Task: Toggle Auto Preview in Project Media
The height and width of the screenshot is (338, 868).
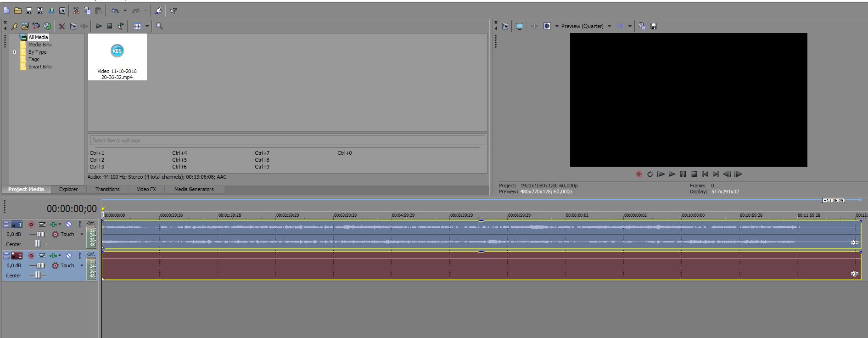Action: pos(121,26)
